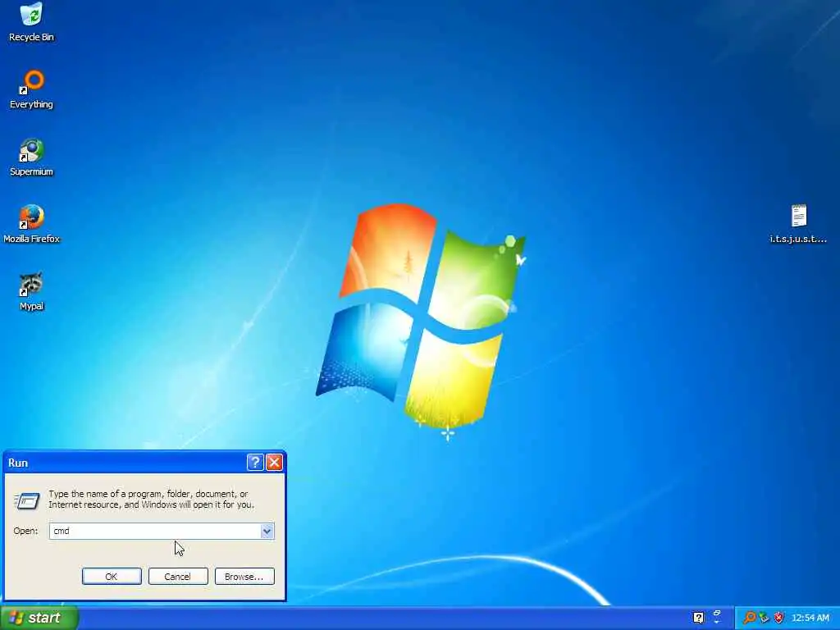Expand the Open field dropdown arrow

267,531
